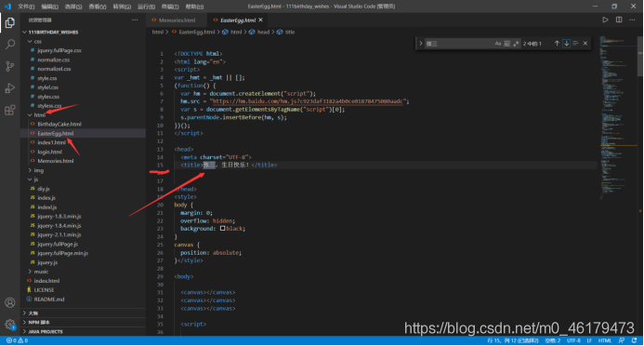This screenshot has height=346, width=644.
Task: Toggle Match Case in find widget
Action: [x=498, y=43]
